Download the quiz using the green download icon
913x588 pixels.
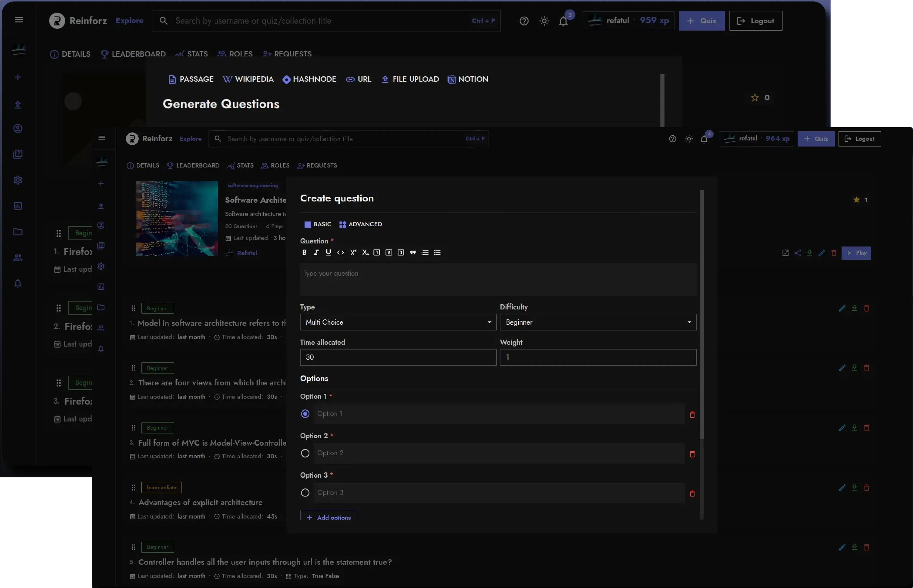pos(809,253)
